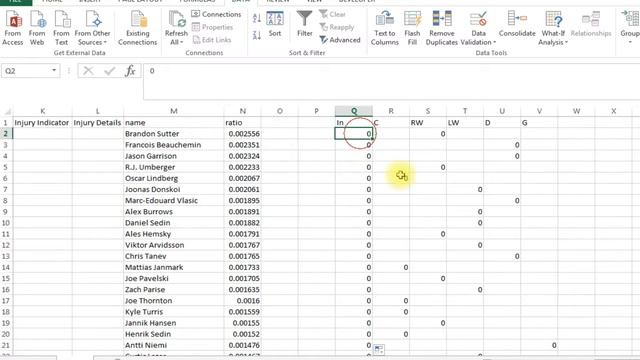Select column K header
The image size is (640, 360).
click(42, 111)
